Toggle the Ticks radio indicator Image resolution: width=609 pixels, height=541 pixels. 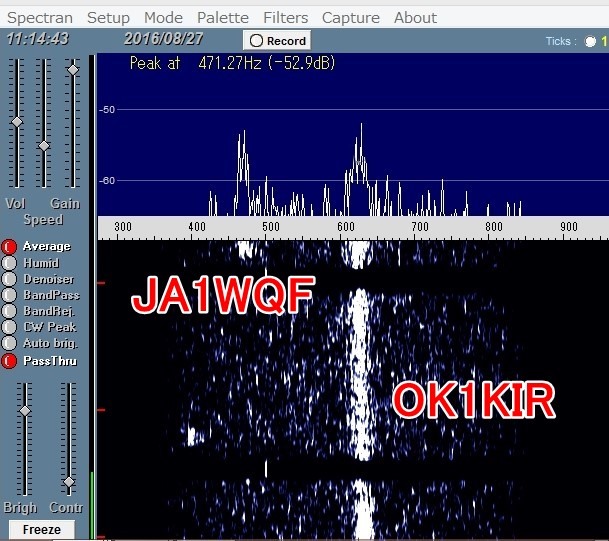coord(590,41)
